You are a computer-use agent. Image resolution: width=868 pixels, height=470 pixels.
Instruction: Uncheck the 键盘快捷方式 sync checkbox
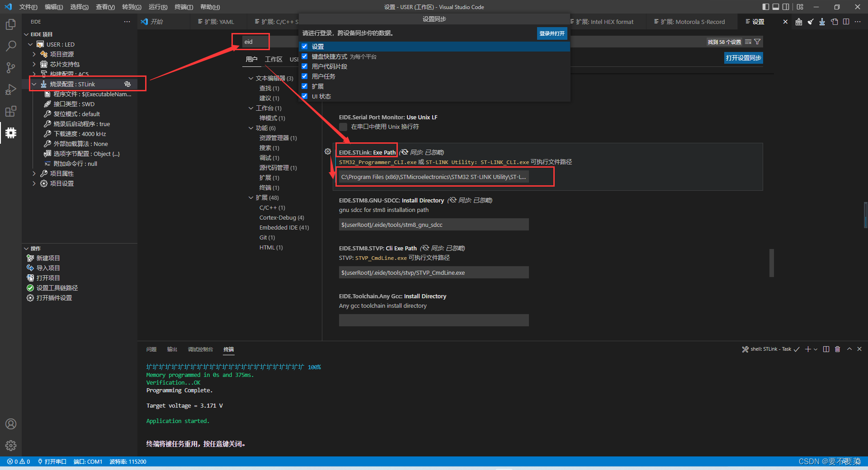click(x=305, y=56)
